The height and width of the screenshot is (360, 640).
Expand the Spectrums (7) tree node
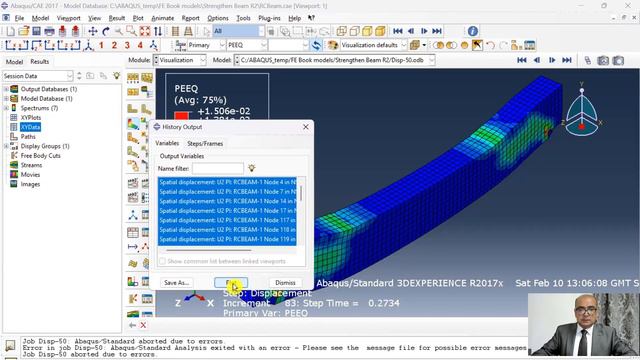pos(6,108)
